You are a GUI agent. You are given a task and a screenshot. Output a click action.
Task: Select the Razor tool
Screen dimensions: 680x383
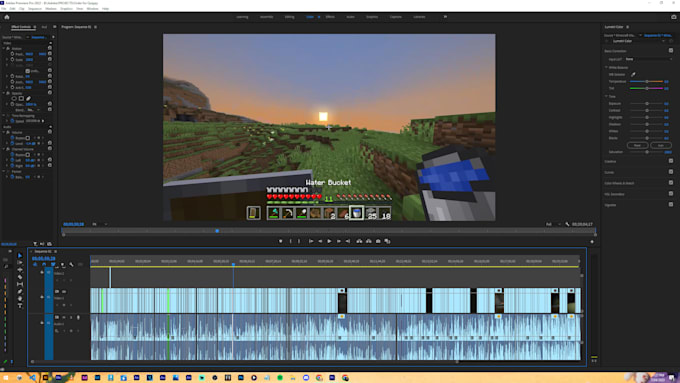pyautogui.click(x=20, y=277)
